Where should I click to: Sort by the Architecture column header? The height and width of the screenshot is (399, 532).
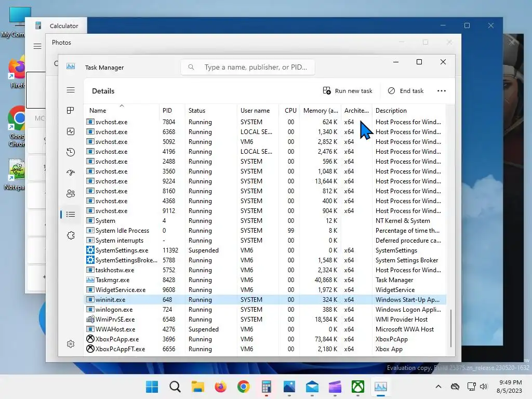pyautogui.click(x=356, y=111)
